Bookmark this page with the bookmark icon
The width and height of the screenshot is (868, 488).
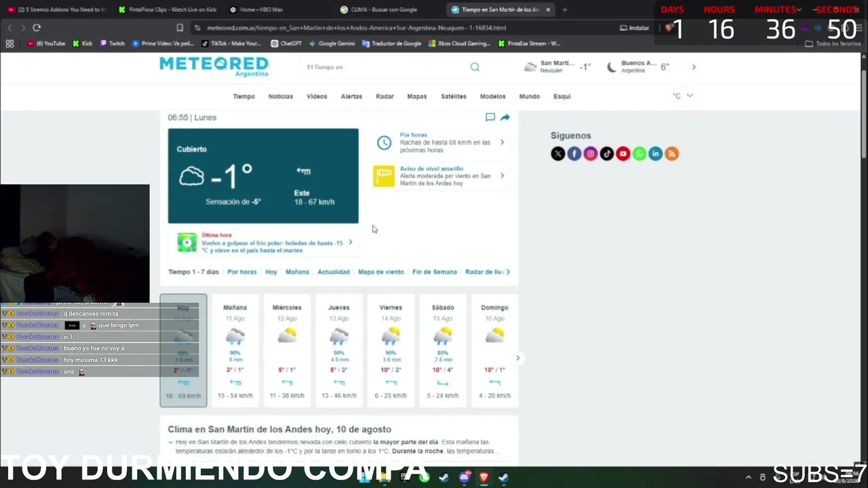[180, 28]
